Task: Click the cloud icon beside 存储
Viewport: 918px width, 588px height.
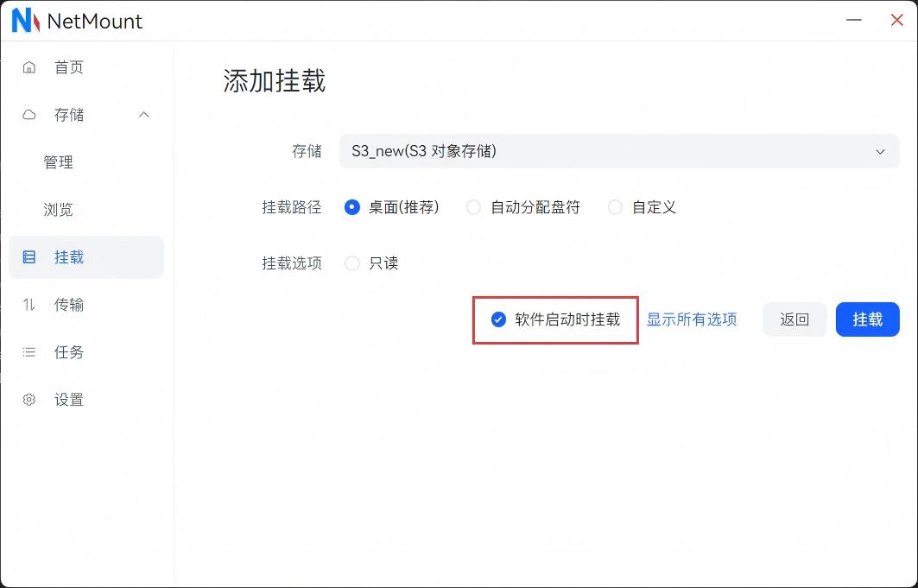Action: (29, 115)
